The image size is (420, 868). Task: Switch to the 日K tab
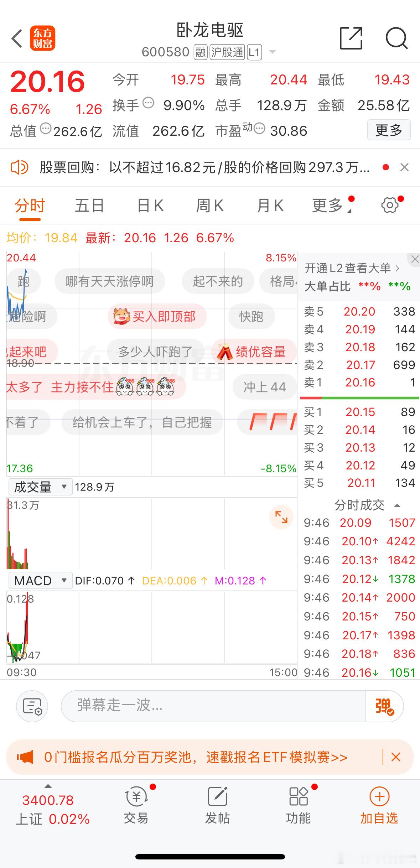pyautogui.click(x=150, y=206)
